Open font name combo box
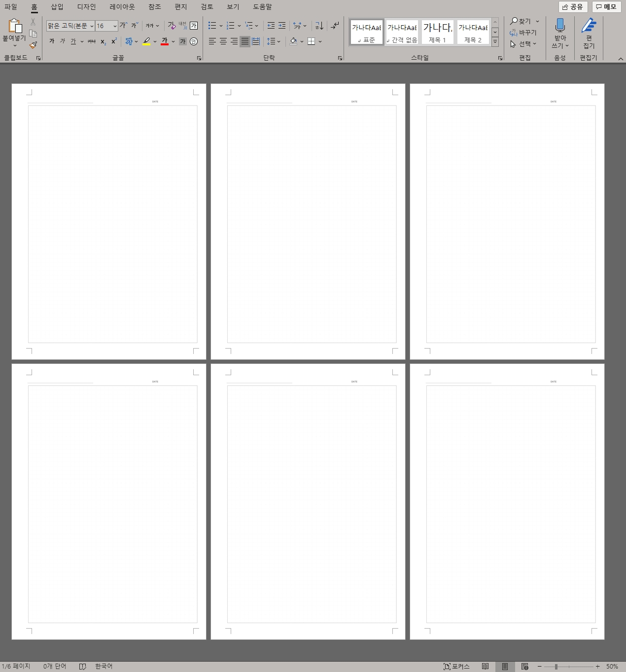The image size is (626, 672). click(x=70, y=26)
